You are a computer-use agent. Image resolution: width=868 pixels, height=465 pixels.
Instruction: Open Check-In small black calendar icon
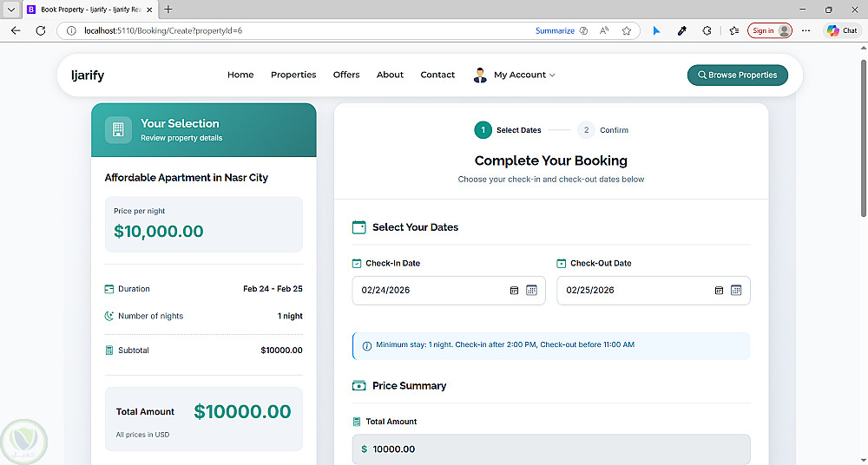point(514,290)
